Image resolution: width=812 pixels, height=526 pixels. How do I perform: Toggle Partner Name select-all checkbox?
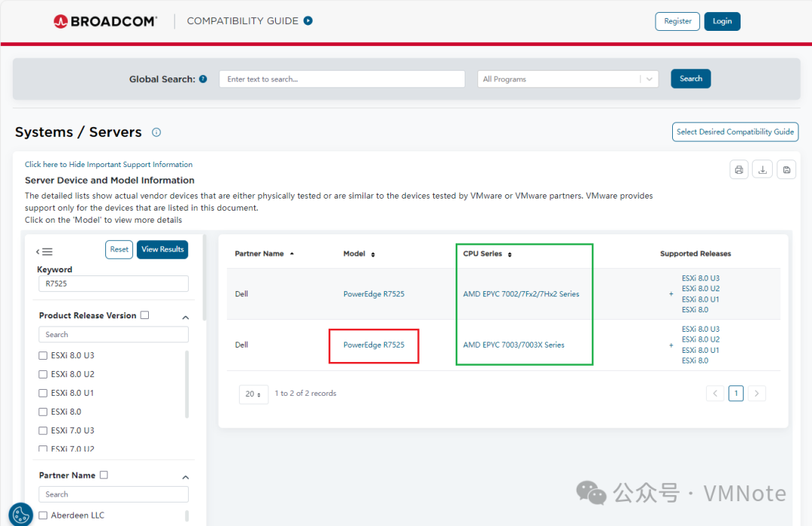(104, 475)
